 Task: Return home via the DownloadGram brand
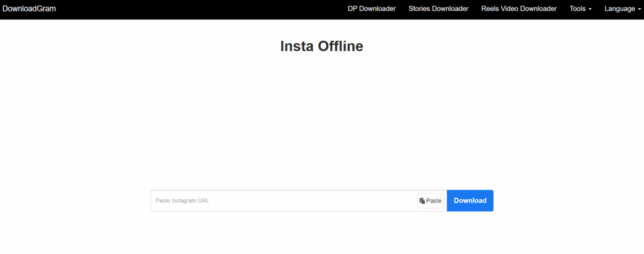tap(30, 9)
